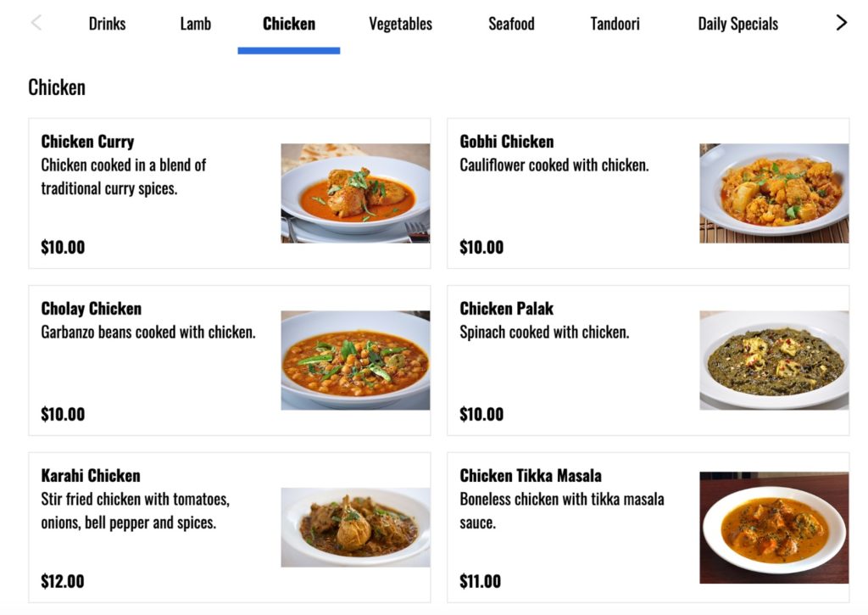Switch to the Lamb category tab
This screenshot has width=868, height=615.
(195, 24)
